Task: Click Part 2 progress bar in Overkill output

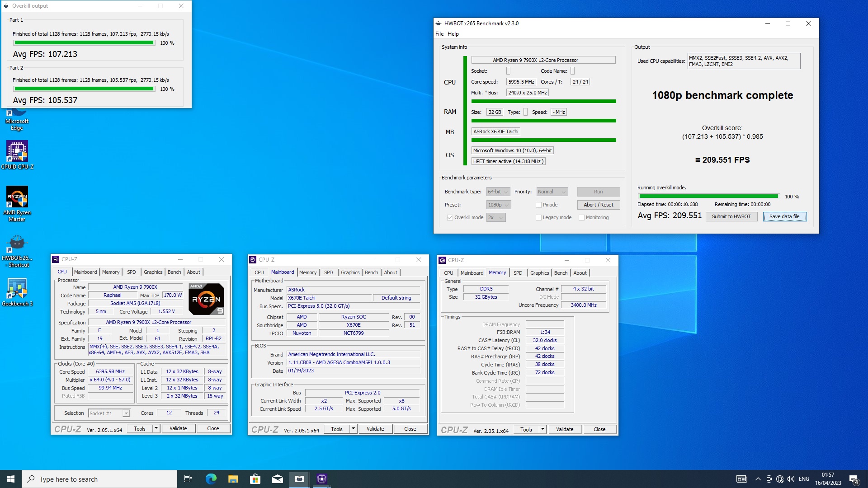Action: coord(84,89)
